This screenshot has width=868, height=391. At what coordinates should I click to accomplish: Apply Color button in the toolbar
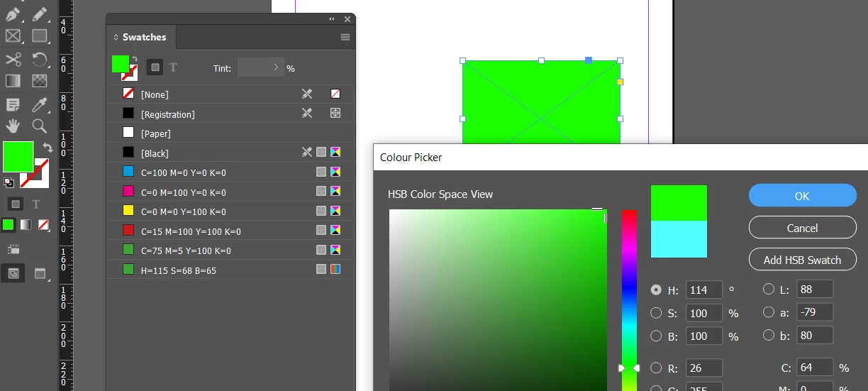(x=8, y=225)
